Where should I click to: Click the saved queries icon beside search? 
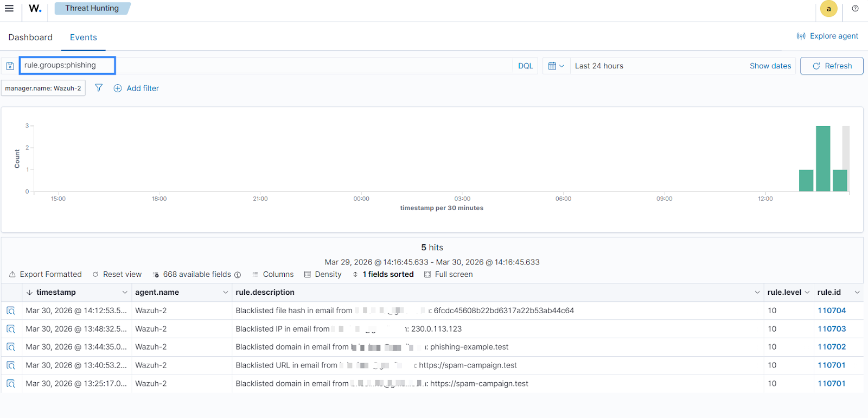(10, 66)
